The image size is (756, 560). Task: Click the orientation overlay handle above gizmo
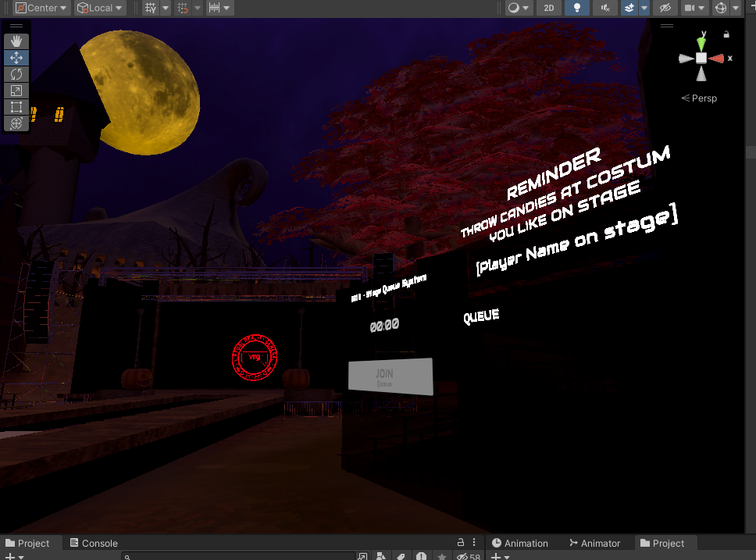[667, 26]
